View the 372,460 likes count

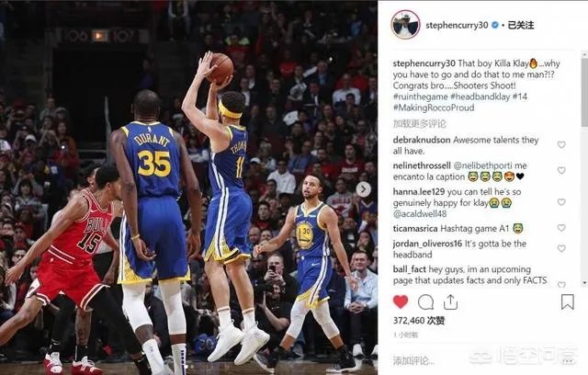419,320
